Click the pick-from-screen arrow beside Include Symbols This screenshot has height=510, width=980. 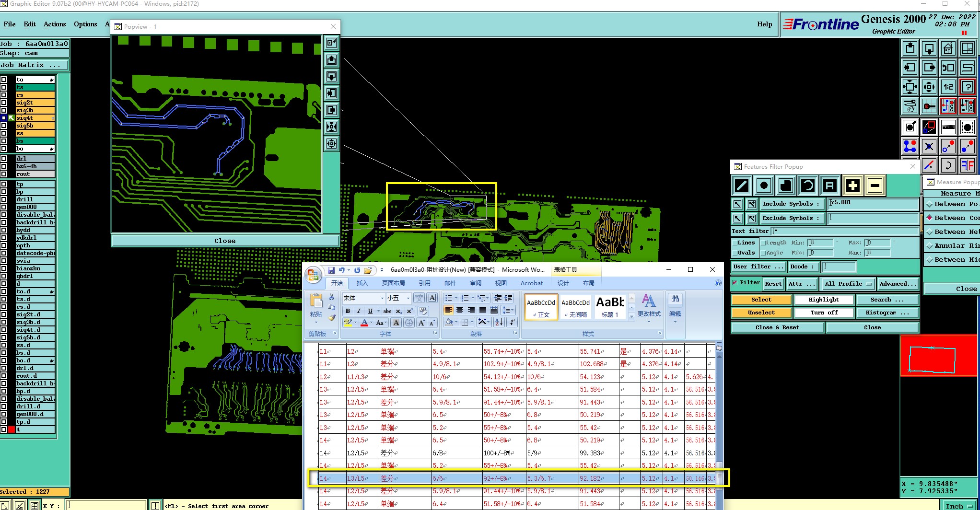tap(737, 204)
